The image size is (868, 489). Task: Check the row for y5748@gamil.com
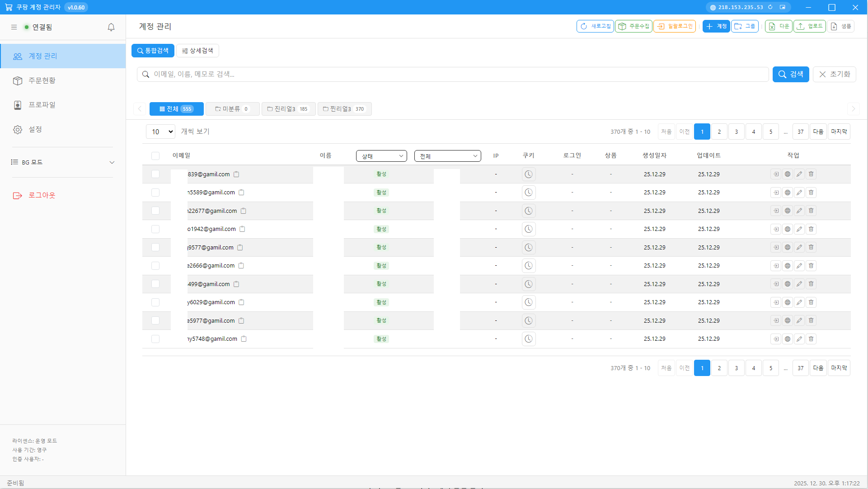pyautogui.click(x=155, y=339)
